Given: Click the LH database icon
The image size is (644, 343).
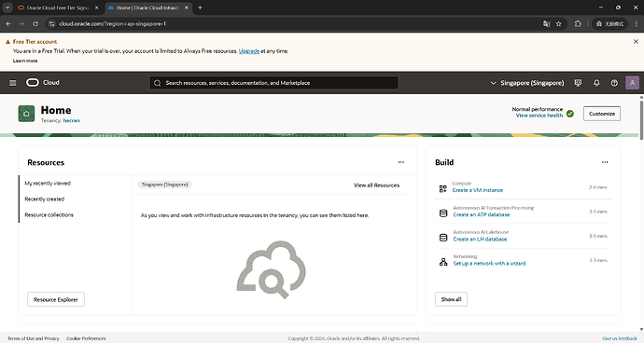Looking at the screenshot, I should [x=443, y=237].
